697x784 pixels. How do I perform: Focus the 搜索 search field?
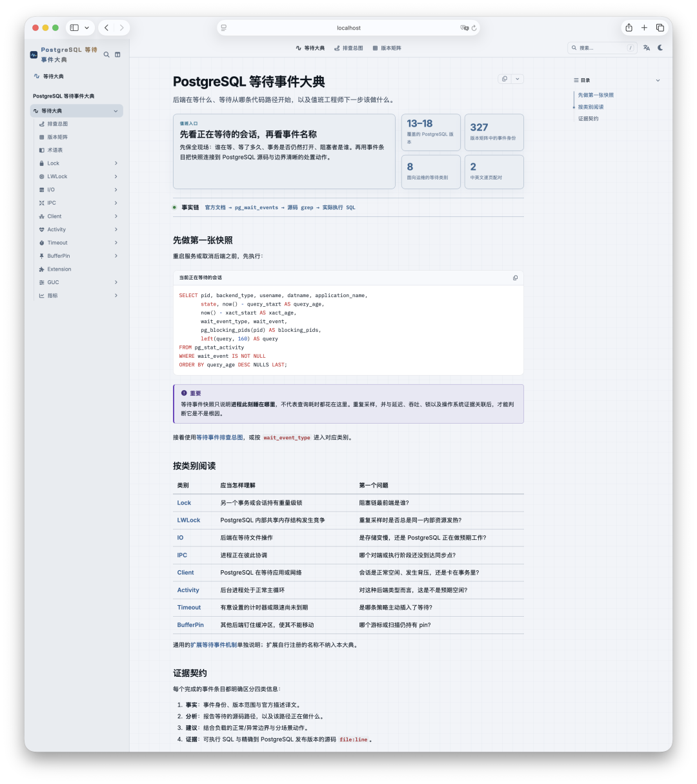[603, 48]
